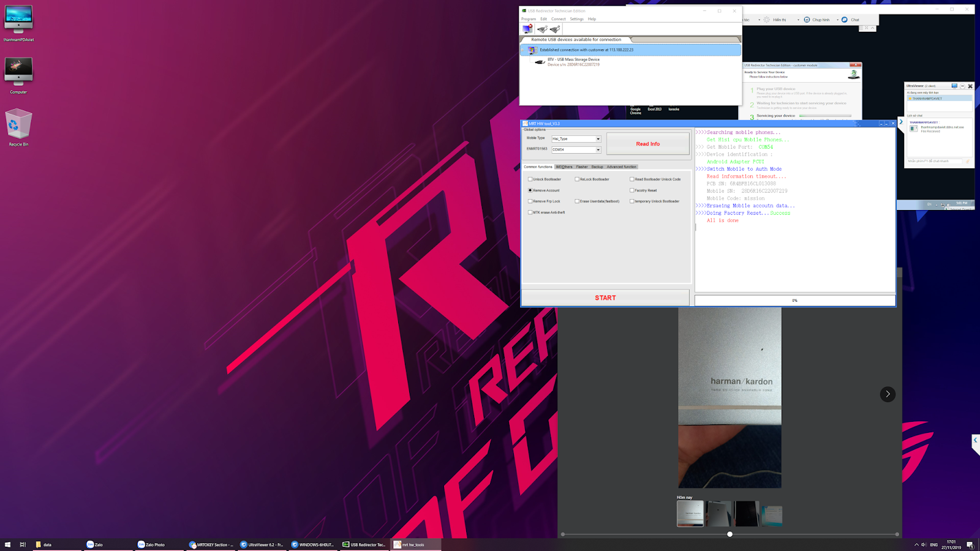Screen dimensions: 980x551
Task: Select the black photo thumbnail
Action: pos(747,514)
